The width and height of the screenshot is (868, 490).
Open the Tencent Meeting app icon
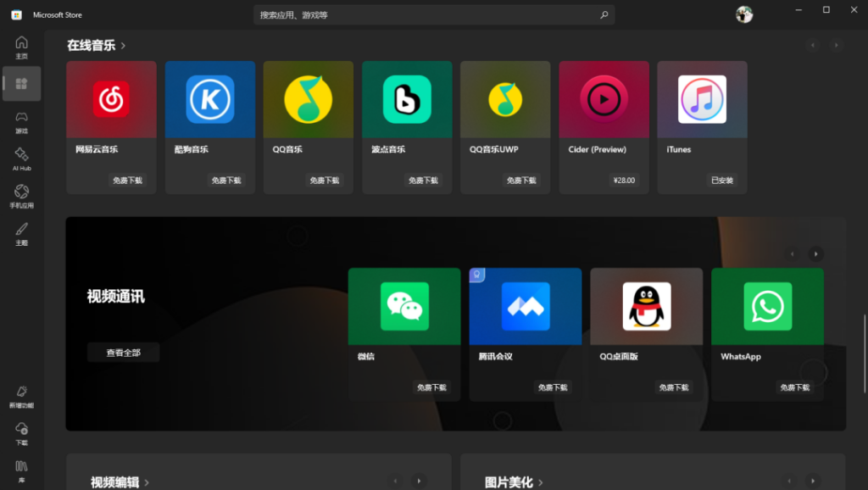pos(526,306)
